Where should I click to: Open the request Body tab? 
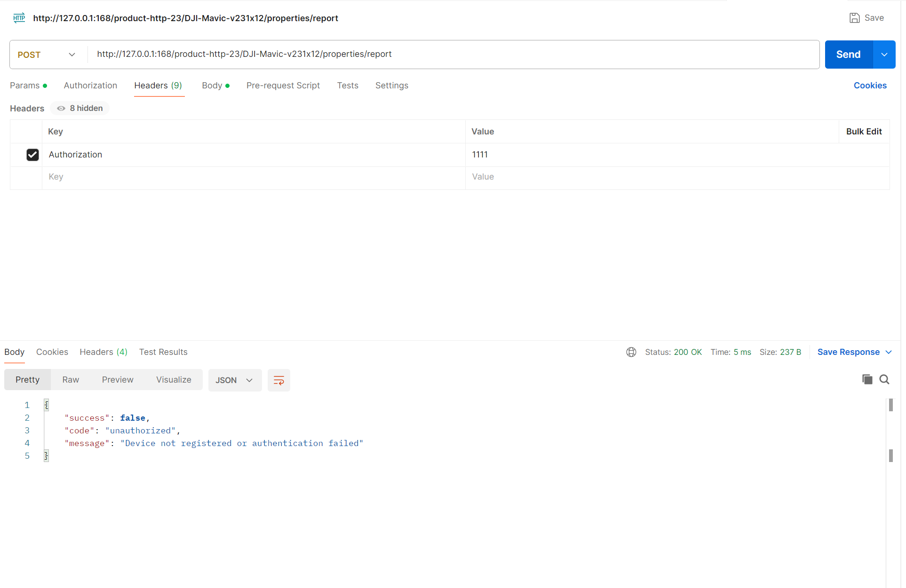click(215, 86)
